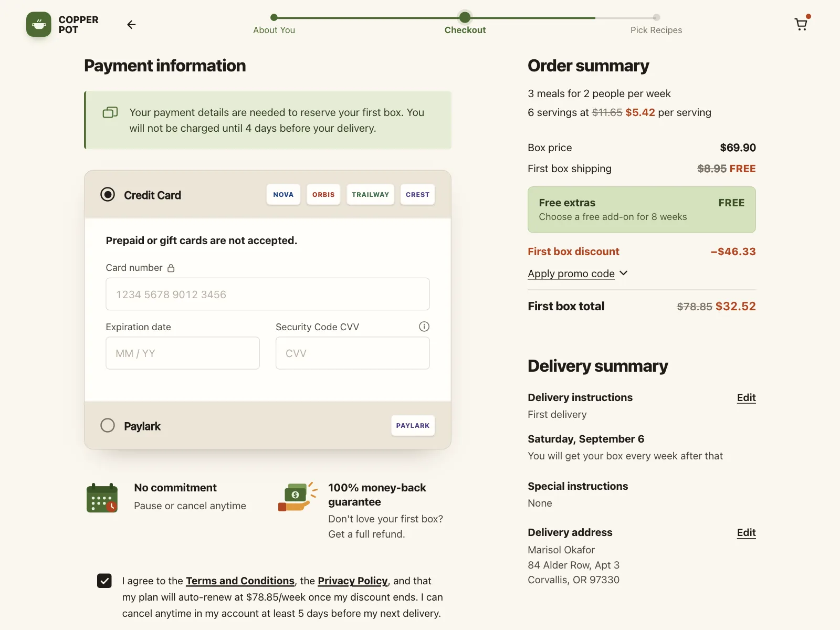Click the Orbis card brand badge
The height and width of the screenshot is (630, 840).
tap(323, 195)
